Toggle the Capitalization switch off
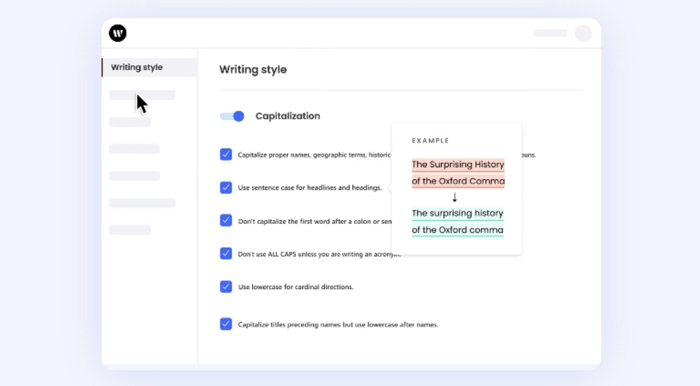 click(x=232, y=116)
